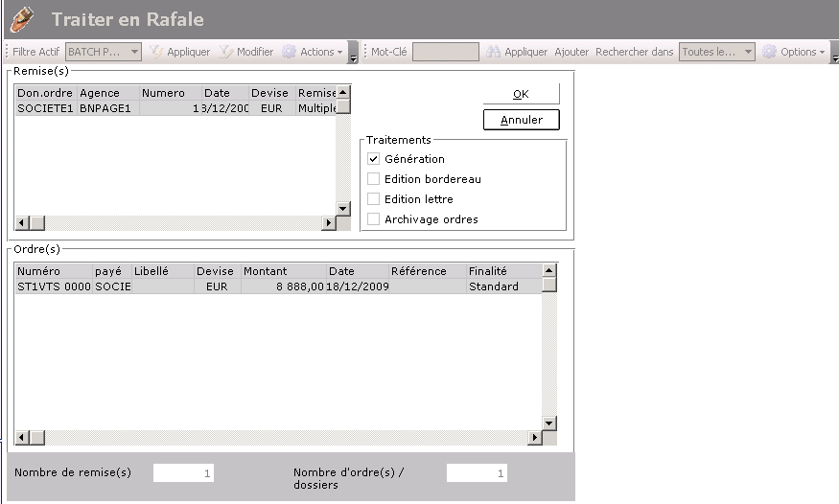
Task: Tick the Archivage ordres checkbox
Action: point(374,219)
